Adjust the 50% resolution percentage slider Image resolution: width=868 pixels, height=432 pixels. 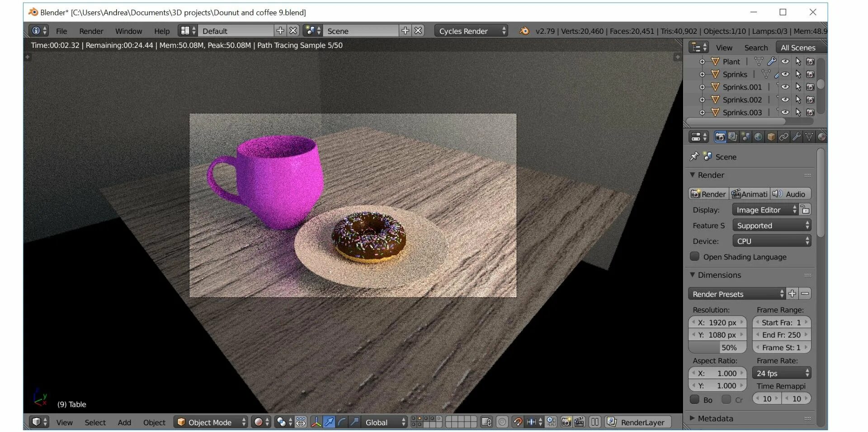click(717, 347)
